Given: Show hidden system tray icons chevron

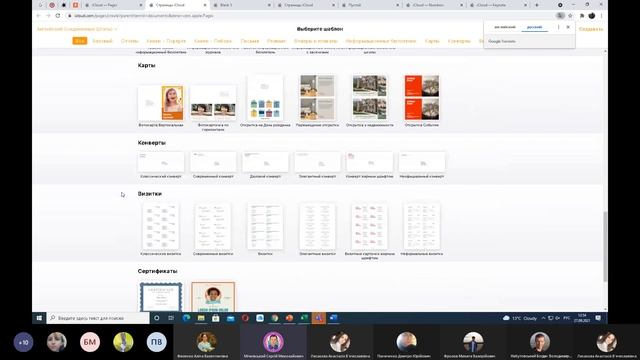Looking at the screenshot, I should [543, 318].
